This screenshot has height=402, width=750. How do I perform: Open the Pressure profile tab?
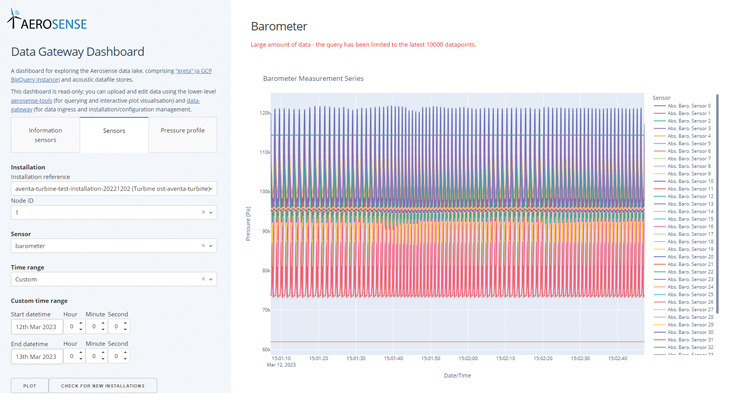(x=182, y=131)
